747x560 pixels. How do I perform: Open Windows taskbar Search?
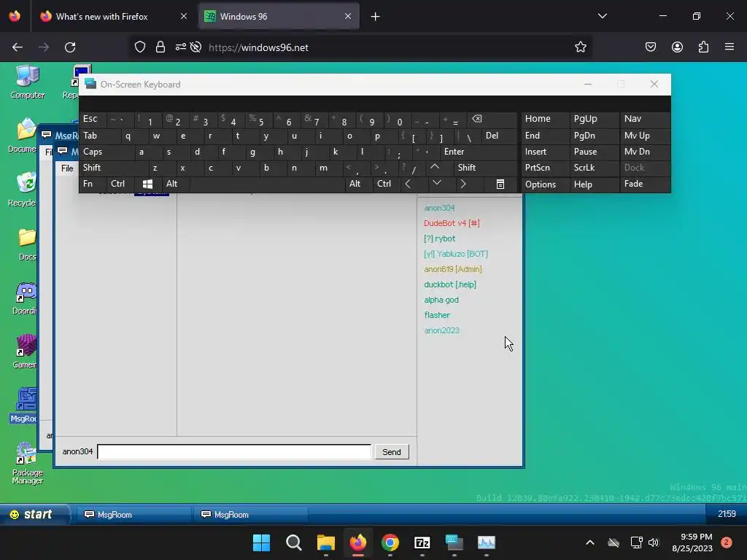[x=293, y=542]
